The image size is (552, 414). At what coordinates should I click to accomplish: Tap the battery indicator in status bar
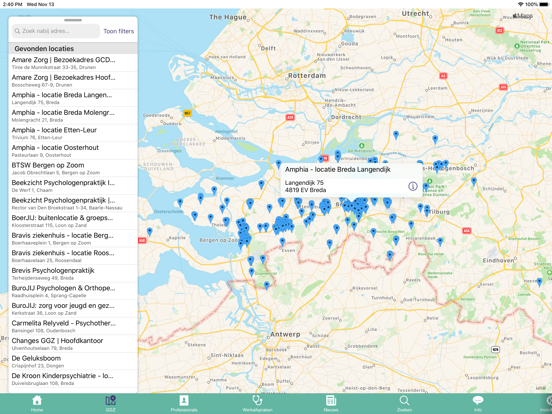point(543,4)
